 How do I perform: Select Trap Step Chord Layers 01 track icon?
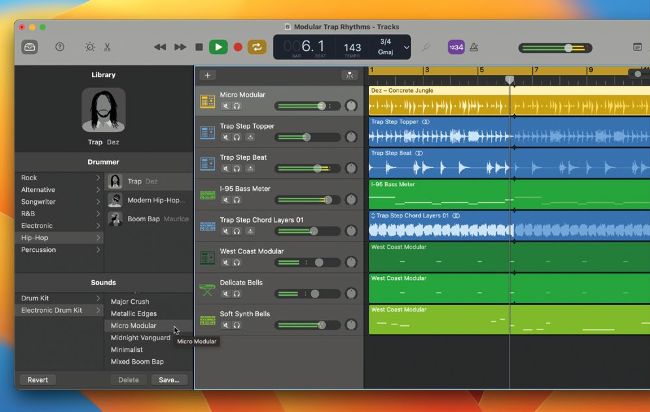click(207, 226)
